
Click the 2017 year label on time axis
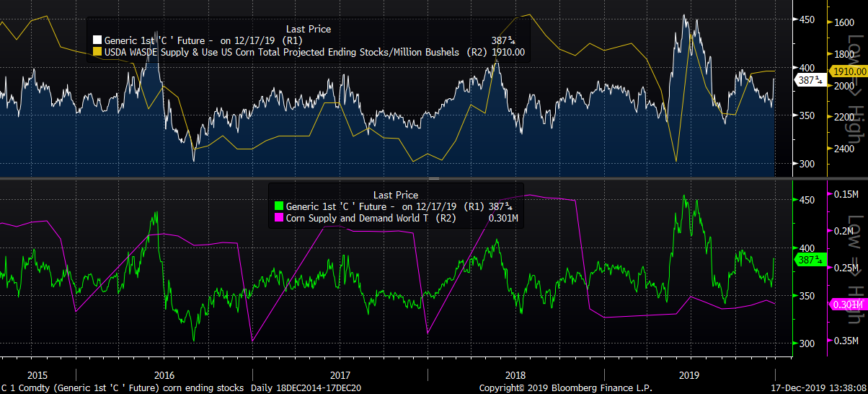coord(340,375)
